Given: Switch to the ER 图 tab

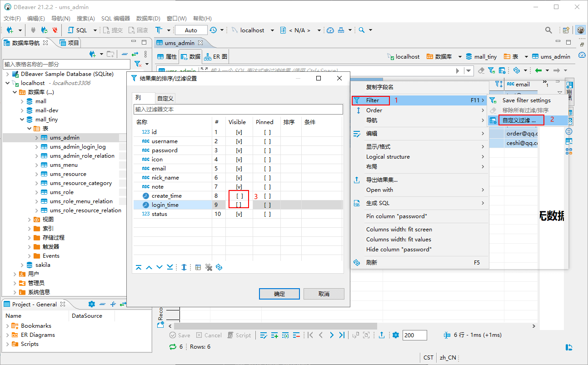Looking at the screenshot, I should [215, 57].
